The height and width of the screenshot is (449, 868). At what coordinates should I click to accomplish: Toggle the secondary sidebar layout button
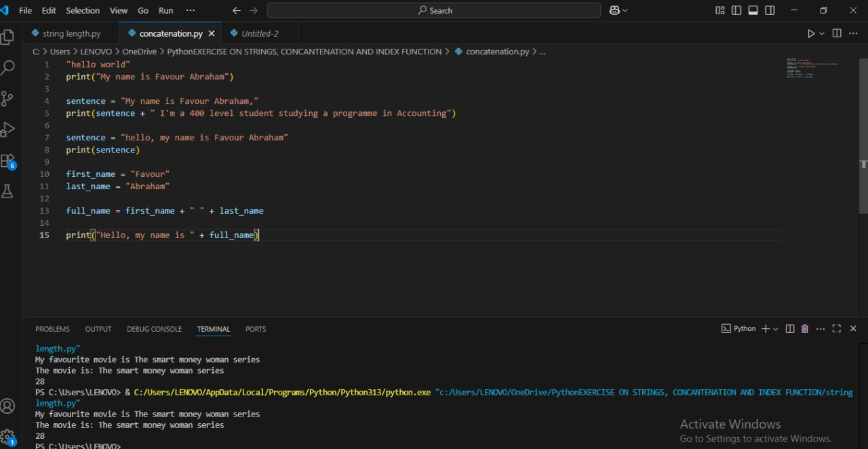tap(770, 10)
